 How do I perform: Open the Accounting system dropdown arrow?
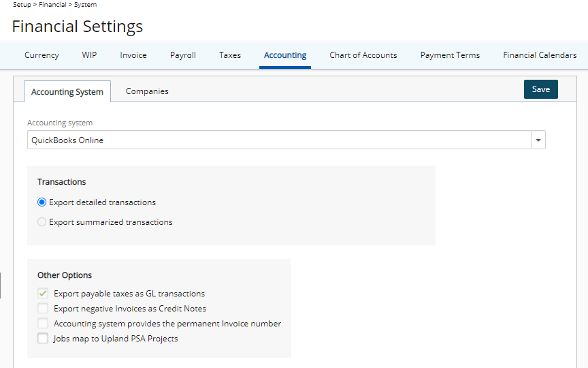point(538,140)
